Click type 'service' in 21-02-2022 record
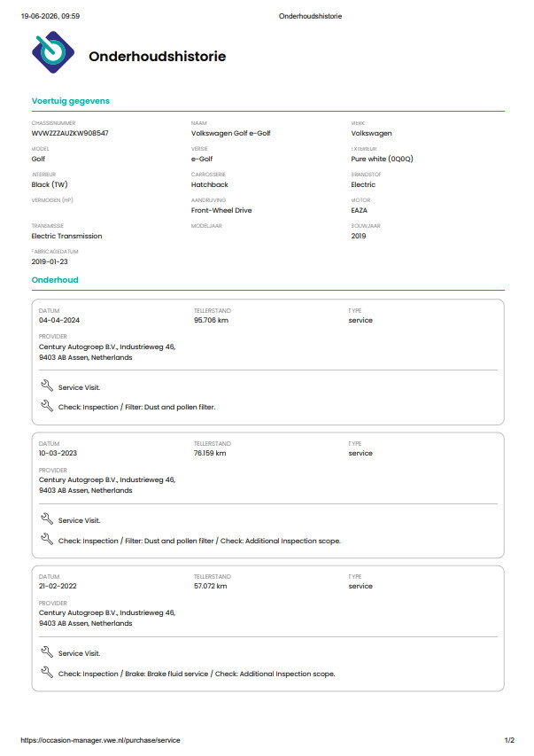This screenshot has width=534, height=756. coord(360,587)
